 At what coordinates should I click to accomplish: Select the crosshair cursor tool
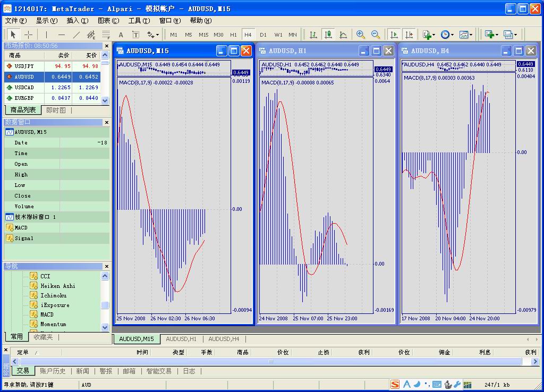tap(29, 35)
